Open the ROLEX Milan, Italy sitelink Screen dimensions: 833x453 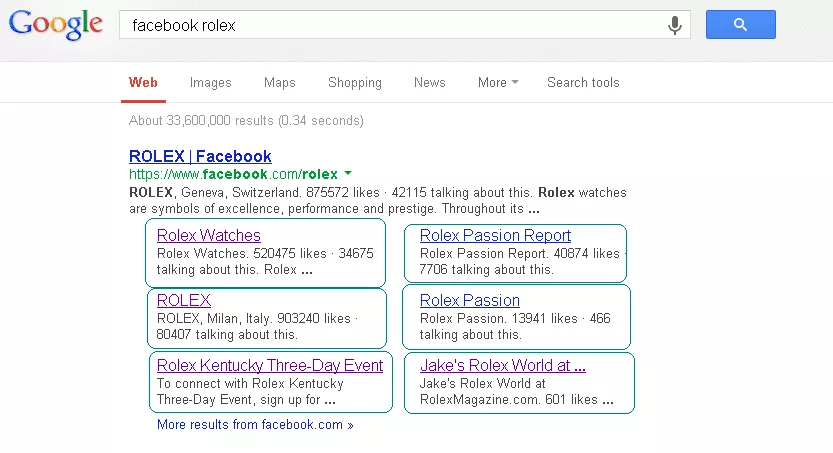point(184,300)
